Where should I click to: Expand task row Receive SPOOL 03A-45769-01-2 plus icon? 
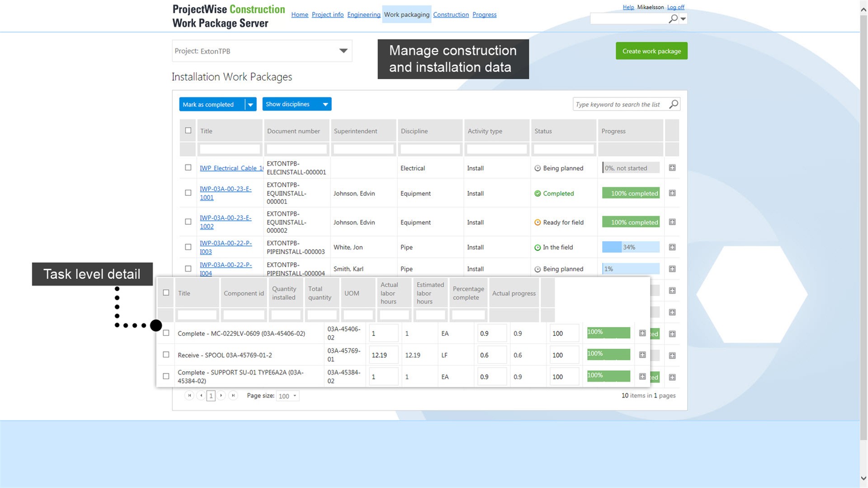coord(642,355)
